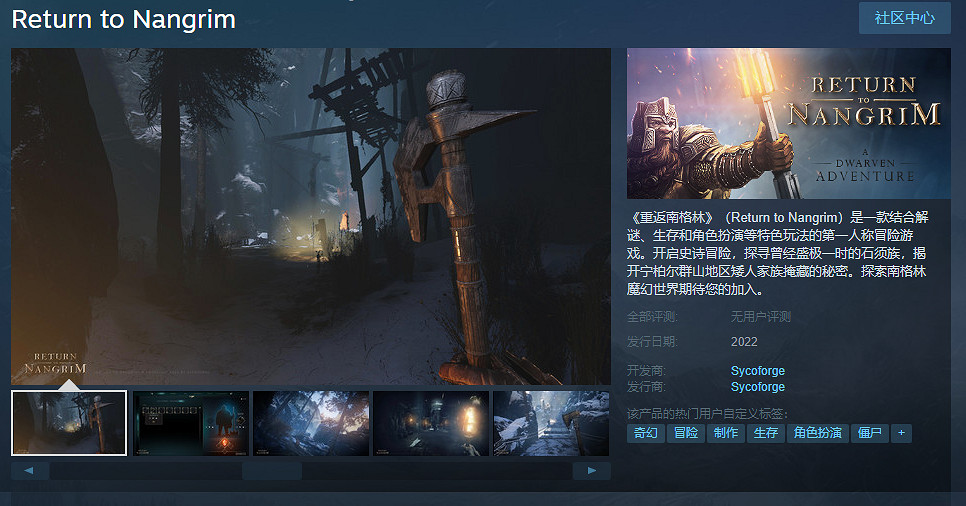
Task: Click the 角色扮演 tag
Action: (x=818, y=433)
